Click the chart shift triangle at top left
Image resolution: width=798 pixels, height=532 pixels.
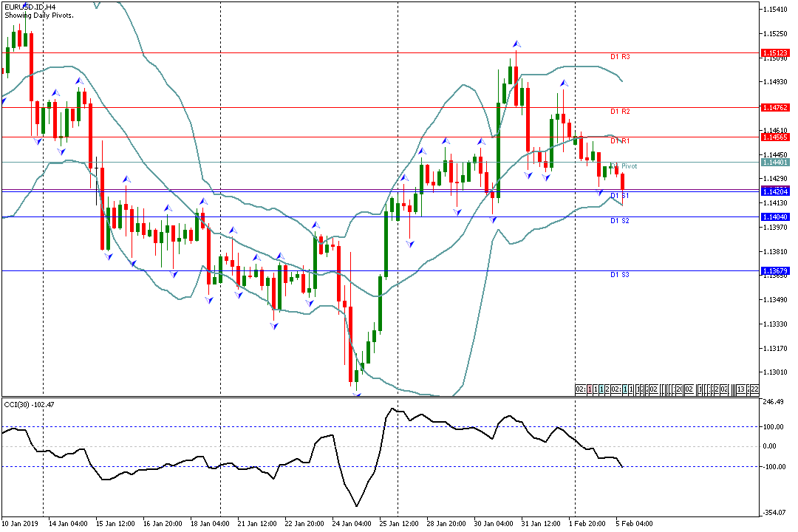pos(27,5)
